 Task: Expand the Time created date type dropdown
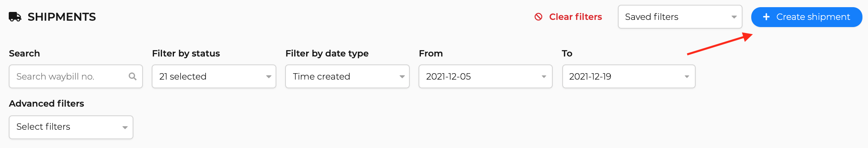[347, 76]
